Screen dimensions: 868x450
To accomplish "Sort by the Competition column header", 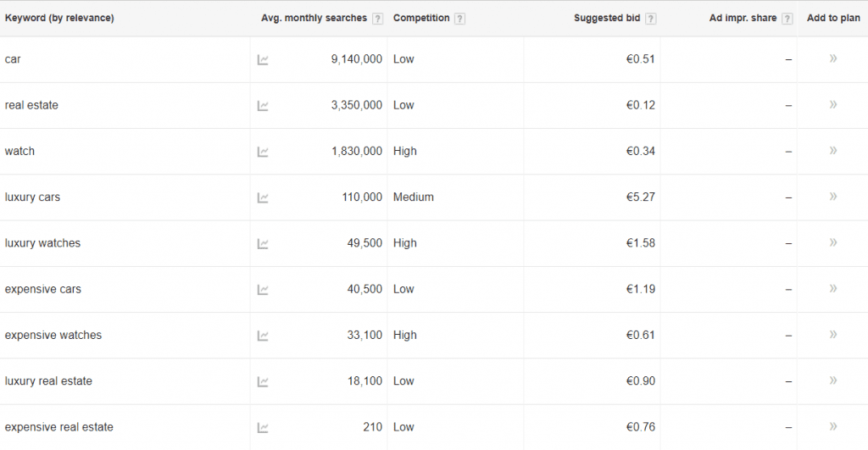I will (x=421, y=18).
